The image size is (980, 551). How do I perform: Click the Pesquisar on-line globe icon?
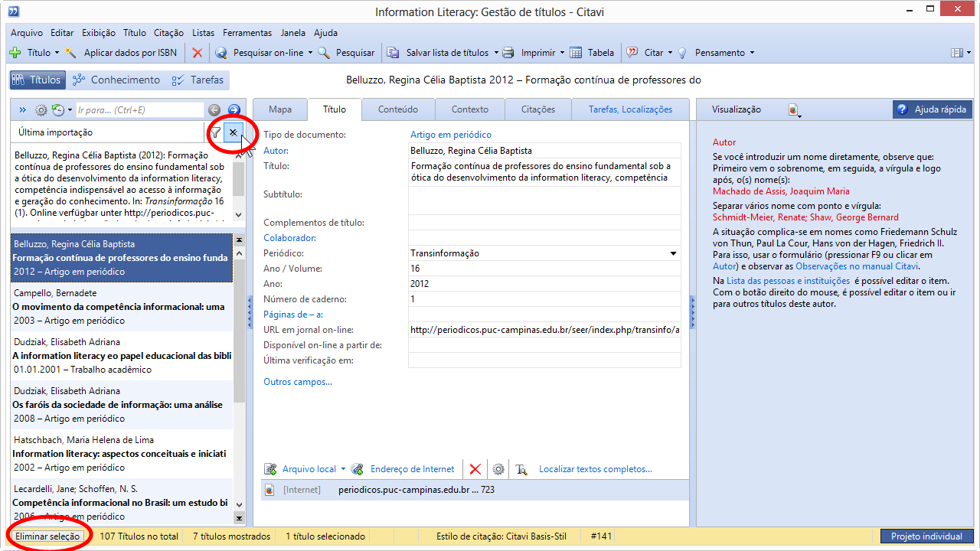[221, 53]
